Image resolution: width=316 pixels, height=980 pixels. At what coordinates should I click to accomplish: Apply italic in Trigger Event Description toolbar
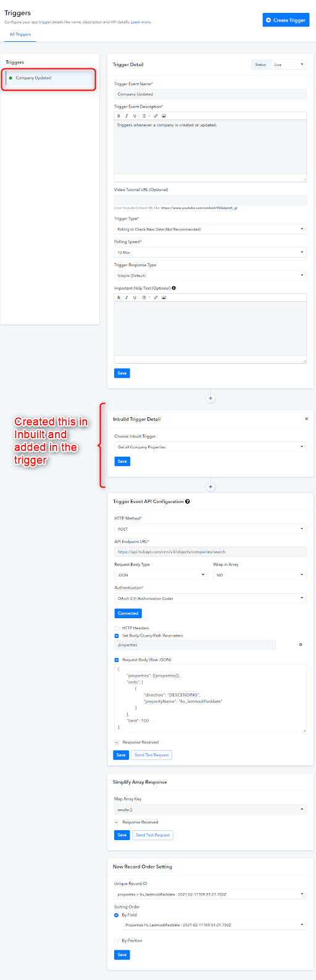tap(127, 116)
